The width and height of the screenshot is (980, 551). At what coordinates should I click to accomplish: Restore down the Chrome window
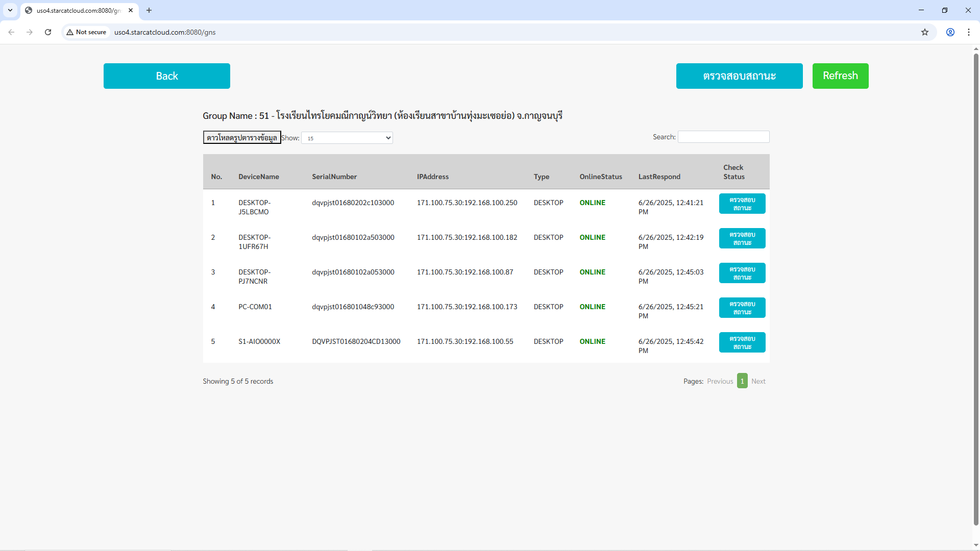coord(945,10)
